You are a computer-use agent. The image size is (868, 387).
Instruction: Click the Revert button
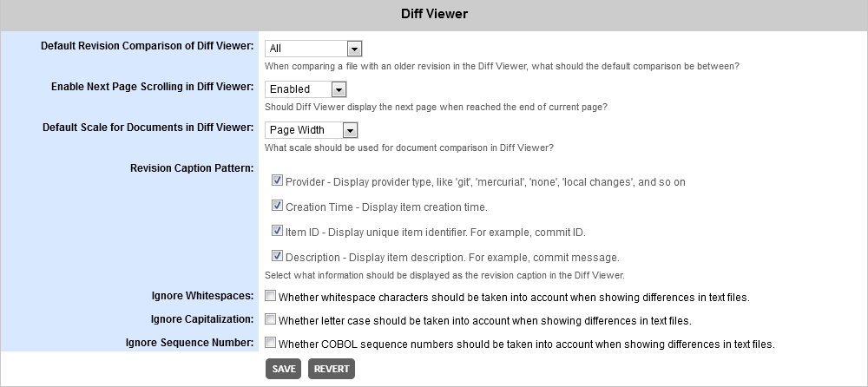tap(332, 369)
